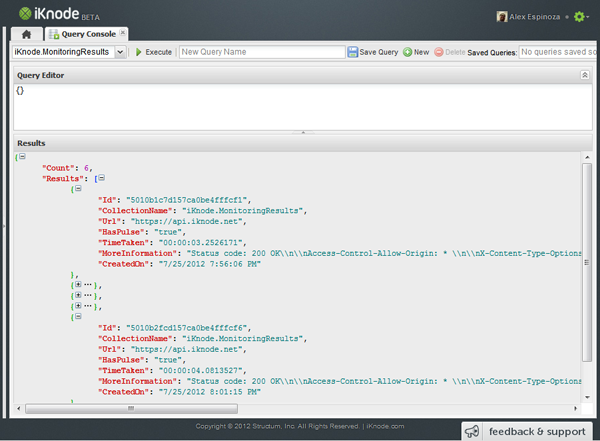Click CreatedOn value "7/25/2012 7:56:06 PM"
Image resolution: width=600 pixels, height=441 pixels.
(210, 264)
